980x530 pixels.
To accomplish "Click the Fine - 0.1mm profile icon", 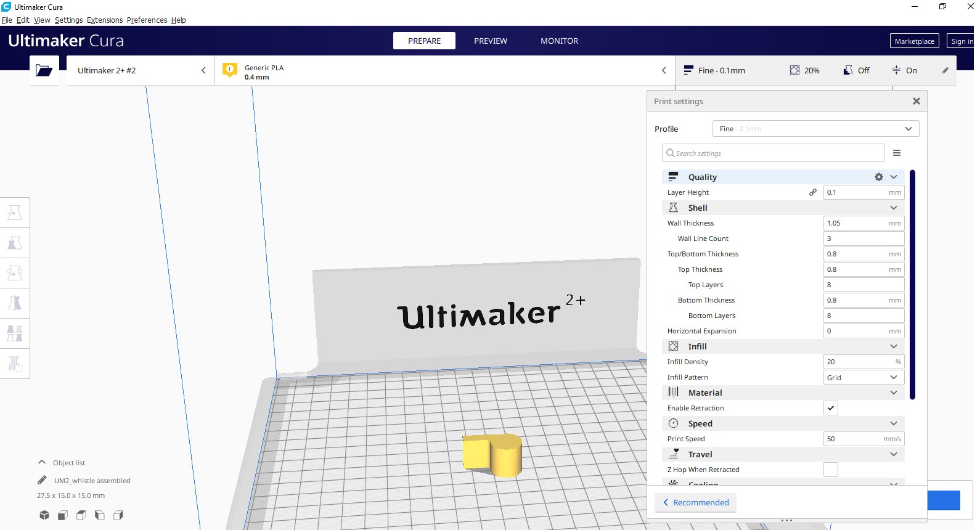I will point(688,70).
